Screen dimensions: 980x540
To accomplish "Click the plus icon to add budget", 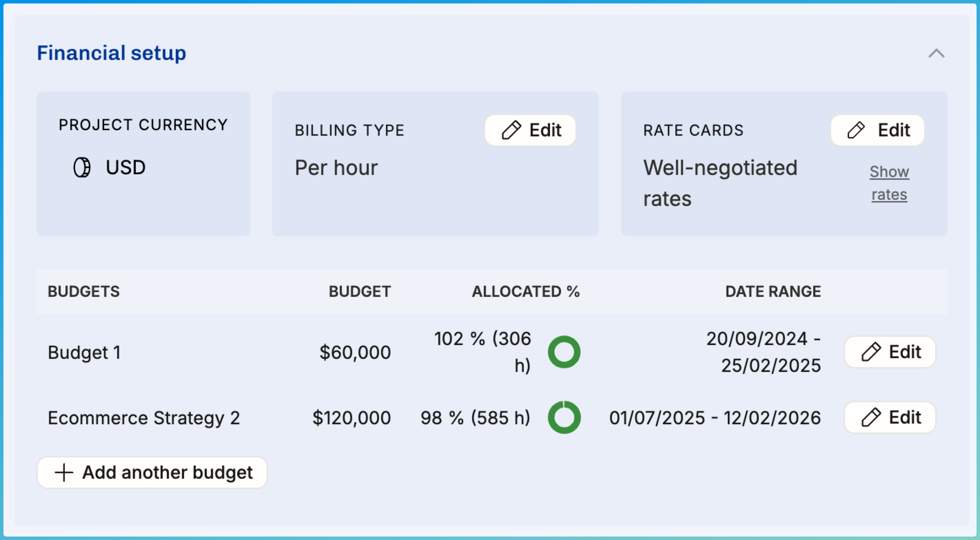I will tap(64, 473).
